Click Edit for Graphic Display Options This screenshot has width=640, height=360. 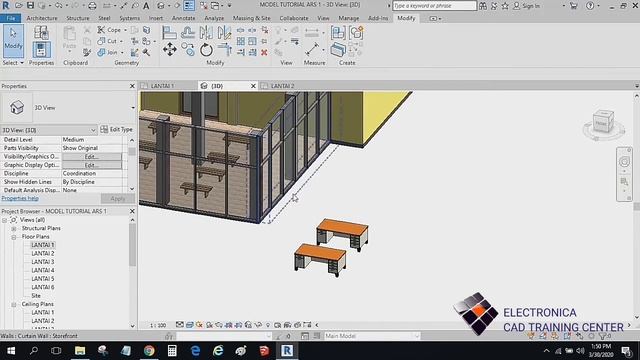click(x=91, y=165)
